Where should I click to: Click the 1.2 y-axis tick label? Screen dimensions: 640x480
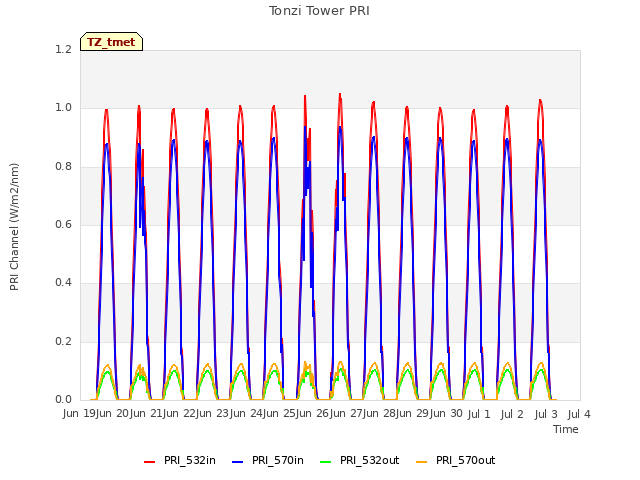[x=63, y=49]
